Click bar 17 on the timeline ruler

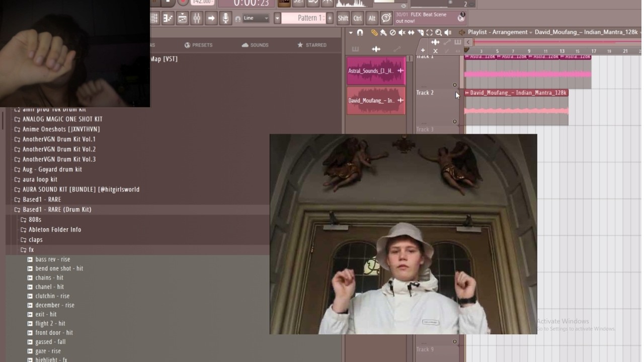coord(594,51)
